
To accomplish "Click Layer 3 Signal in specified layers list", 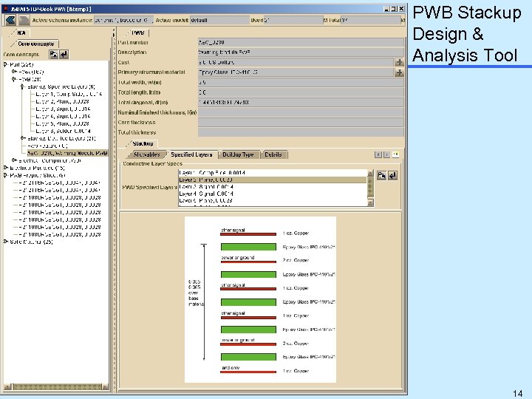I will 273,187.
